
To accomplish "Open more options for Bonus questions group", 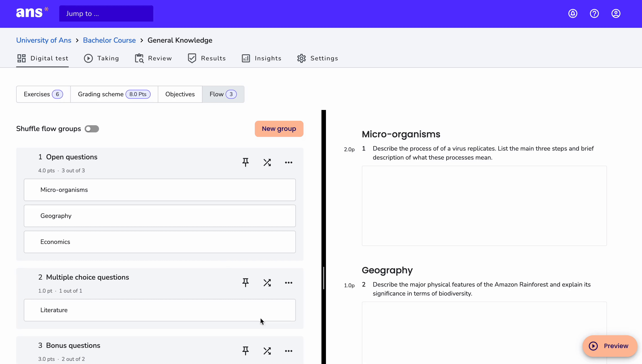I will pyautogui.click(x=288, y=351).
